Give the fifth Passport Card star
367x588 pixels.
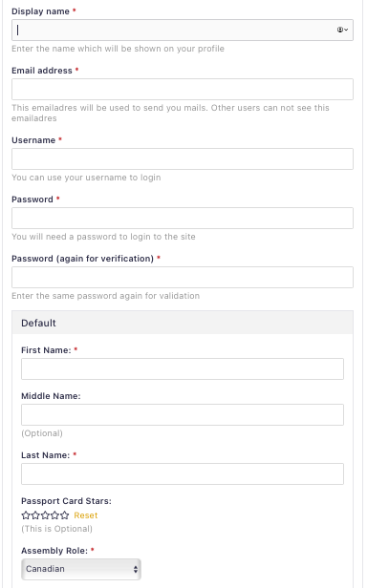pyautogui.click(x=65, y=515)
